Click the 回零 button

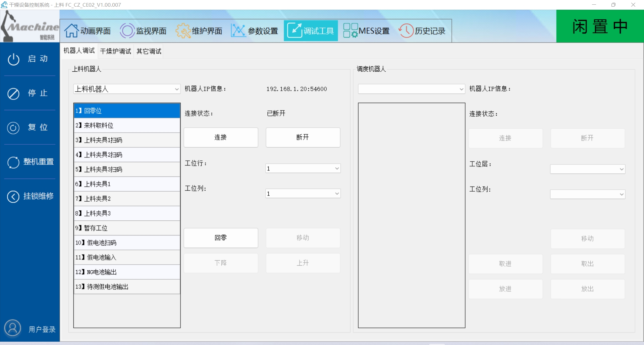[221, 238]
